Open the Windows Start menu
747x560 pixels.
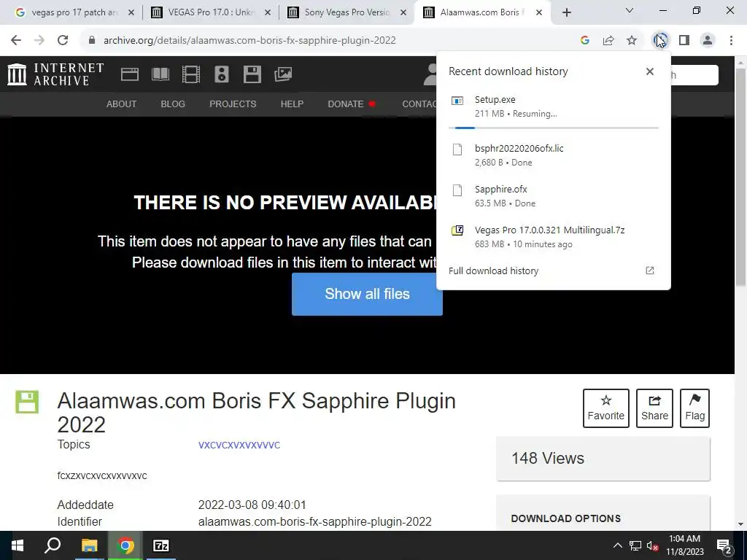18,545
